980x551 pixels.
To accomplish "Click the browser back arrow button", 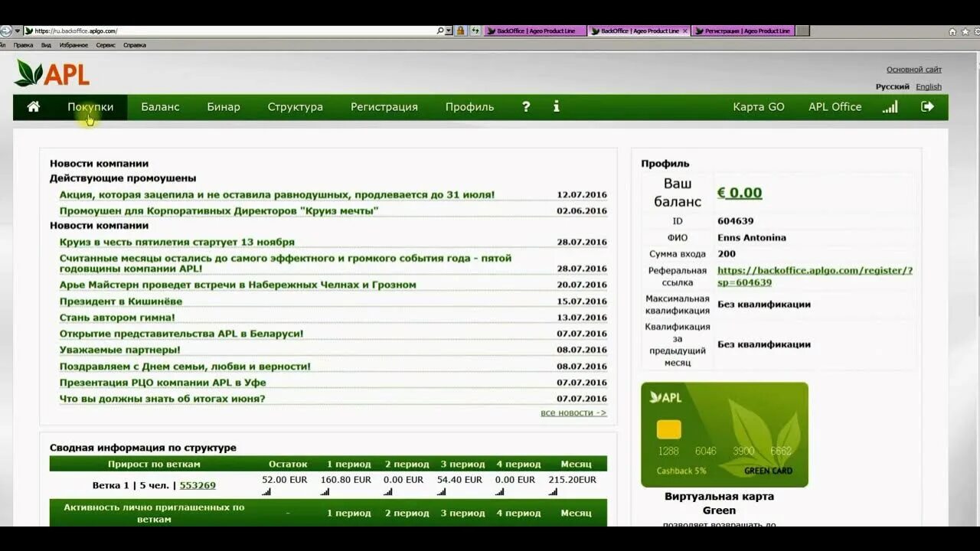I will click(6, 31).
